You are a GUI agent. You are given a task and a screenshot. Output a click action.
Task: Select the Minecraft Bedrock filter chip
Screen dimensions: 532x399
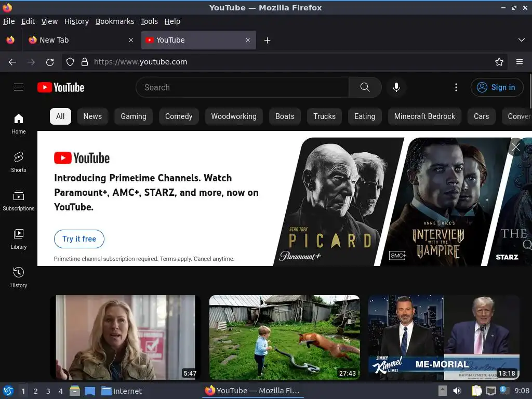[x=425, y=116]
